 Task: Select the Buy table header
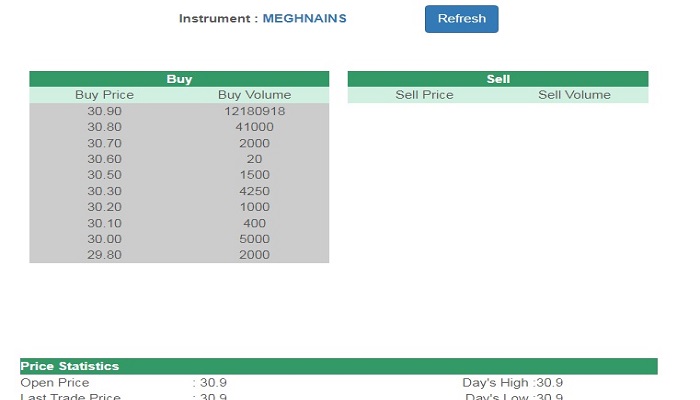(x=179, y=79)
